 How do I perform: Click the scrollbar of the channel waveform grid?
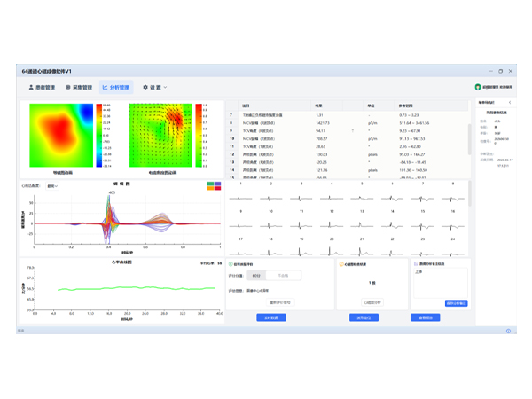[x=470, y=193]
